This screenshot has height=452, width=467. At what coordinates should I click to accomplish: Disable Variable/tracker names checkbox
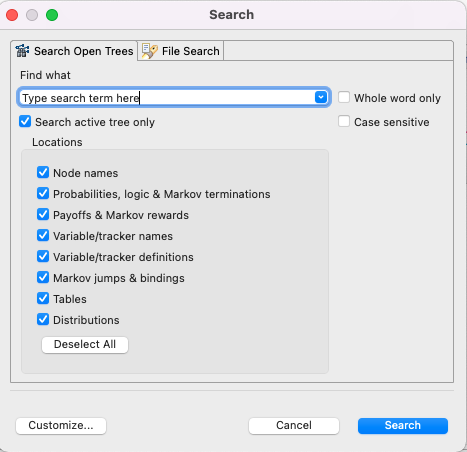[43, 235]
